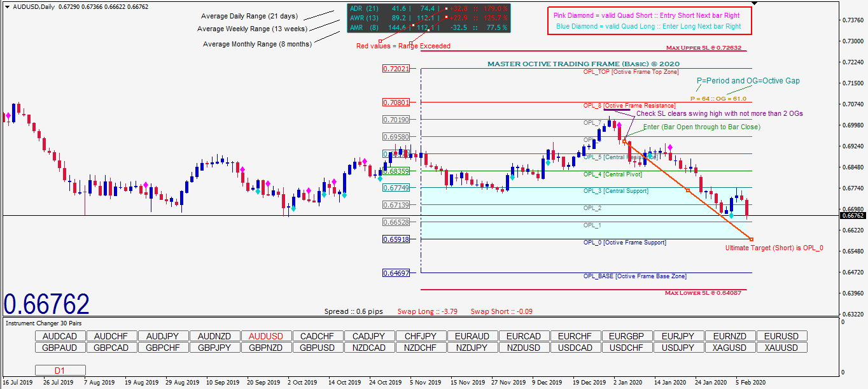Select the AMR (8) range row
This screenshot has height=389, width=868.
[428, 27]
